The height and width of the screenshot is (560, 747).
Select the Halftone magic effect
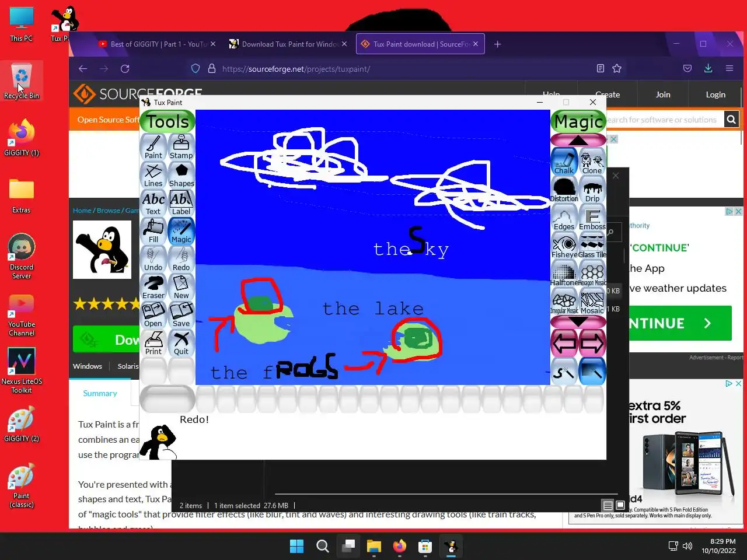point(564,274)
